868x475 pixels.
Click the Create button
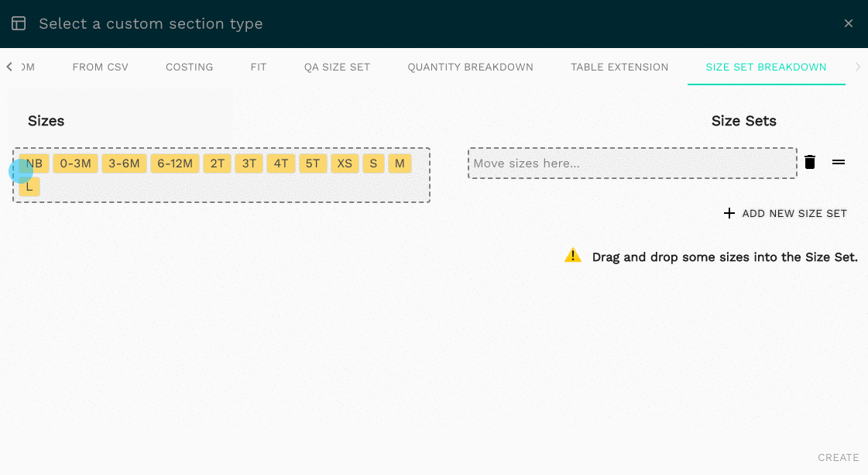838,457
